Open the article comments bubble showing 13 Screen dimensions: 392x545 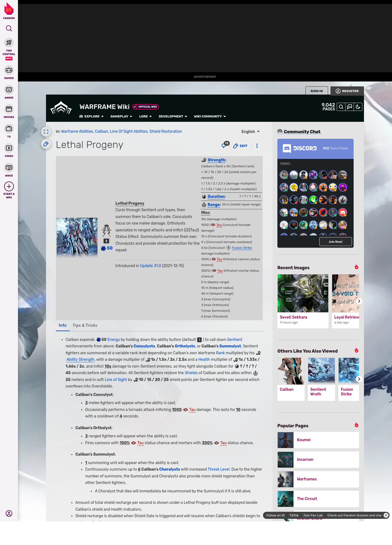225,145
